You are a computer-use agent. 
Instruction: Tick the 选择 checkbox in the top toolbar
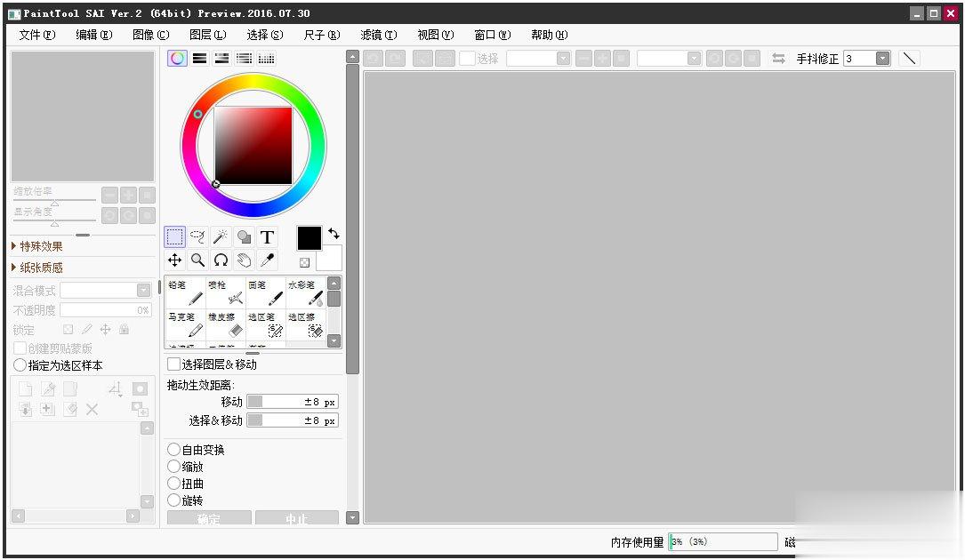467,59
